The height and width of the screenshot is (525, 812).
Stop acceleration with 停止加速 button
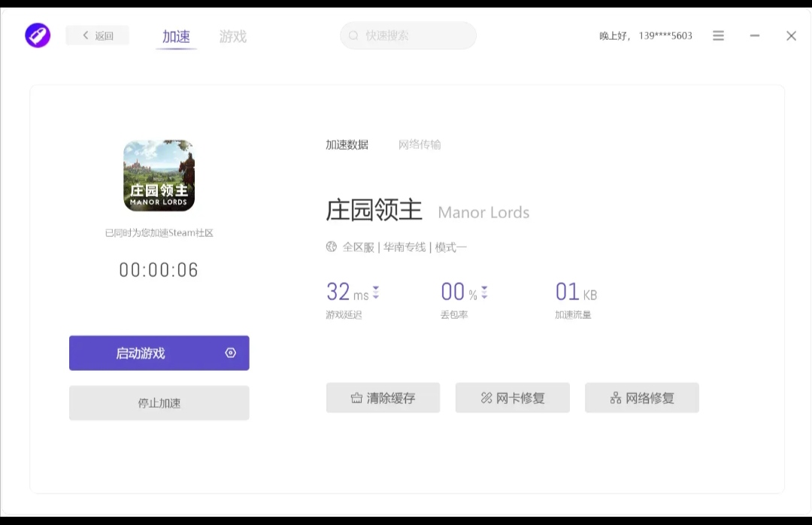click(159, 403)
